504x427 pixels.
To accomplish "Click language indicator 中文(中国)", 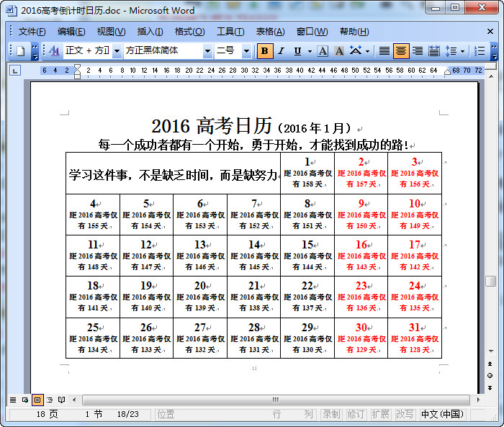I will (x=442, y=414).
